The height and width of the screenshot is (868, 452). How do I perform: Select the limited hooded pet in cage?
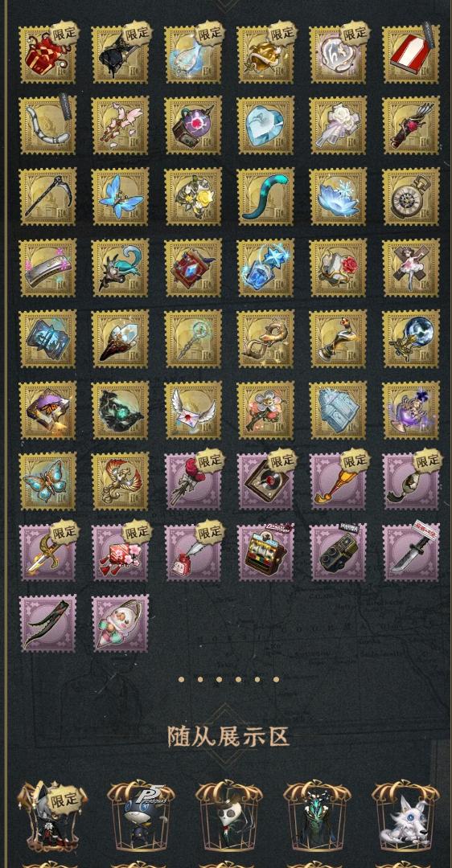coord(52,815)
